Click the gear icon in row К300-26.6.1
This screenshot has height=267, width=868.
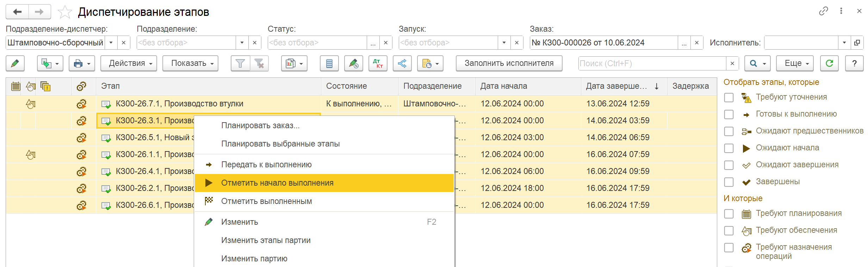[81, 205]
